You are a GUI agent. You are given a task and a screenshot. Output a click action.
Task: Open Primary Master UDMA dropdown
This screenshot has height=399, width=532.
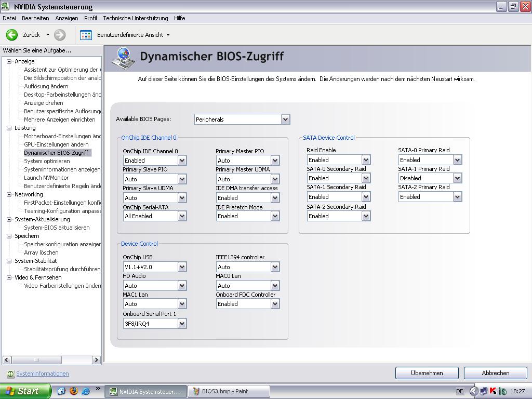(x=248, y=179)
